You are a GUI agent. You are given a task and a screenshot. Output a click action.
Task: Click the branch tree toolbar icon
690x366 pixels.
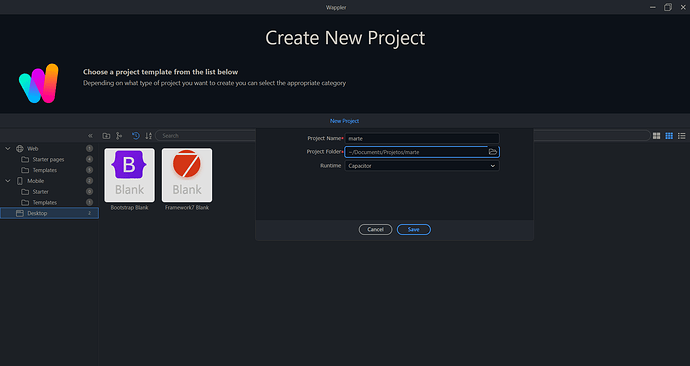coord(119,136)
